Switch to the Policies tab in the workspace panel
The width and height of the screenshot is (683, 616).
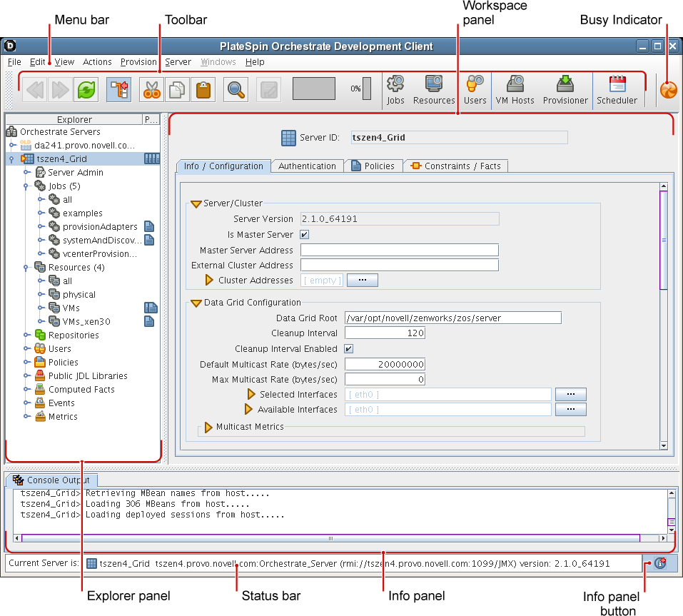[x=373, y=166]
